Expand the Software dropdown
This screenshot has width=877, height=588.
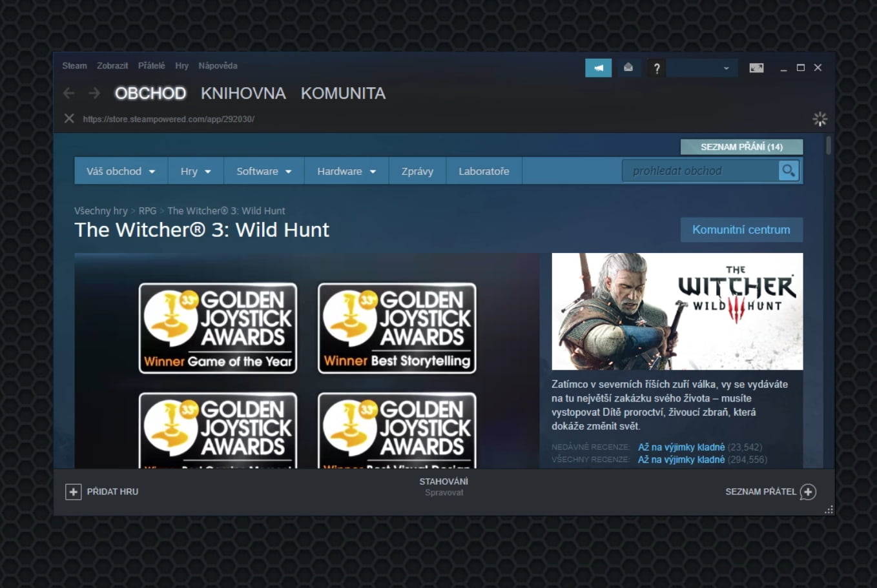click(264, 171)
